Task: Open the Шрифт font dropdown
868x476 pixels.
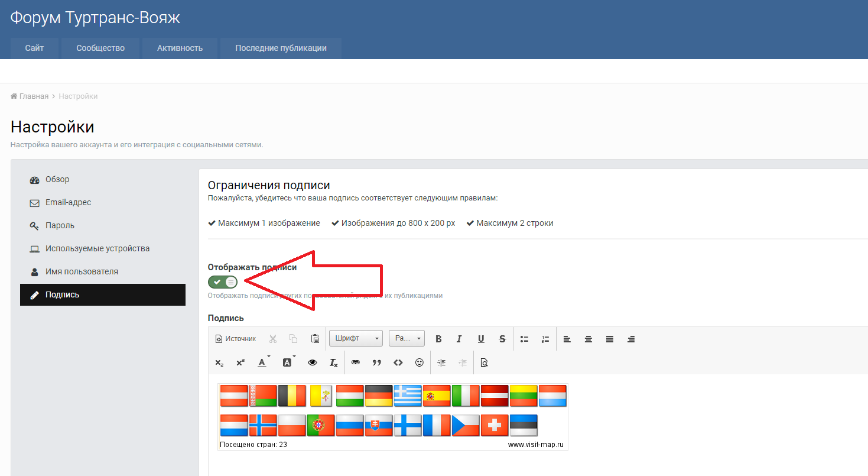Action: point(356,338)
